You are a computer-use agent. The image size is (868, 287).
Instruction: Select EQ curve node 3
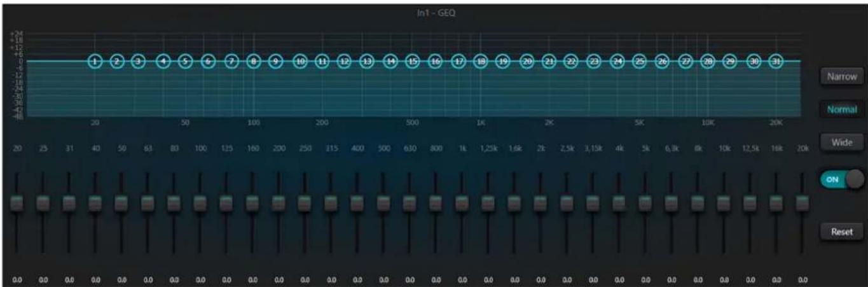tap(138, 62)
